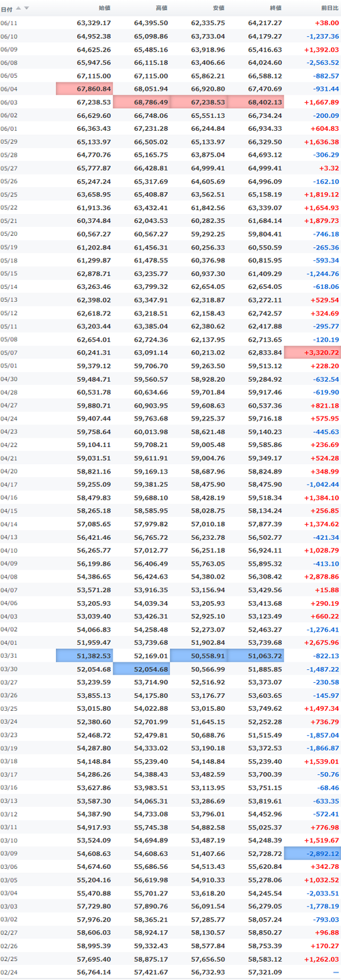Image resolution: width=341 pixels, height=980 pixels.
Task: Select the opening price 60,241.31
Action: [94, 352]
